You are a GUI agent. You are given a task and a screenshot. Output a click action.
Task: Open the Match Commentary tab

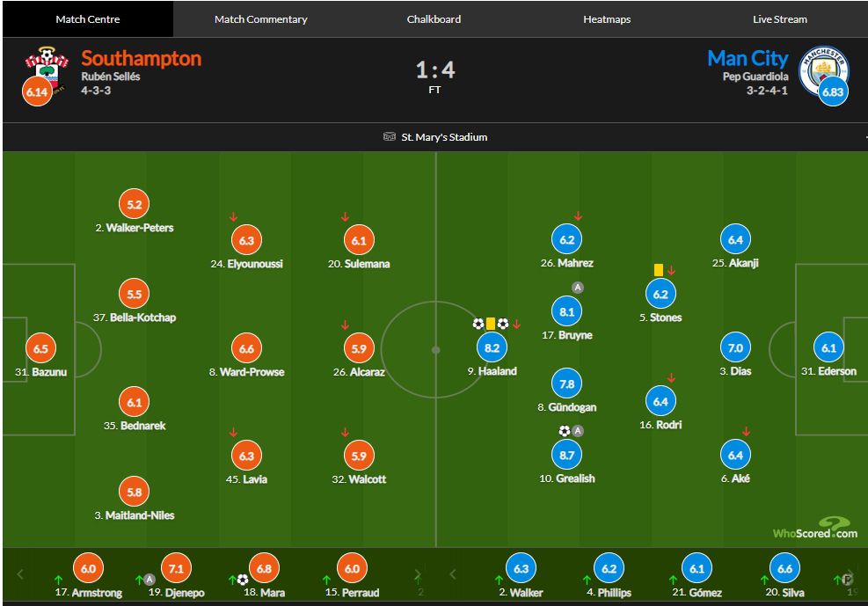[x=260, y=19]
